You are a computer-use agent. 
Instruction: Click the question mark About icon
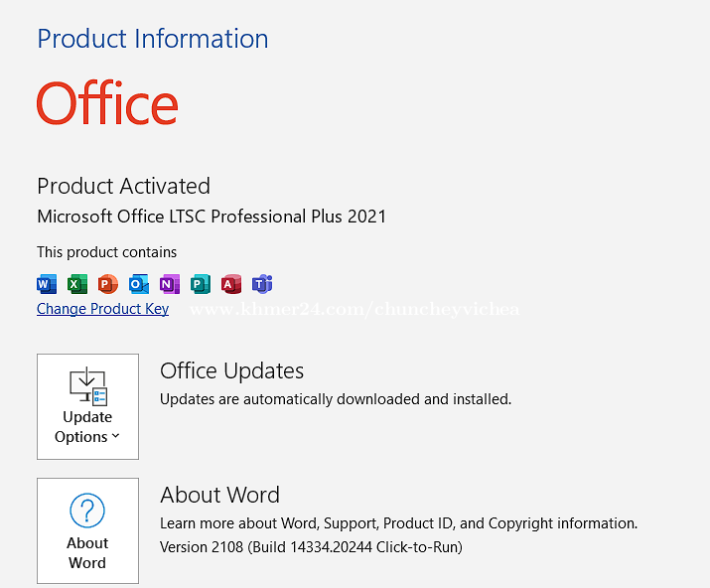pos(87,512)
